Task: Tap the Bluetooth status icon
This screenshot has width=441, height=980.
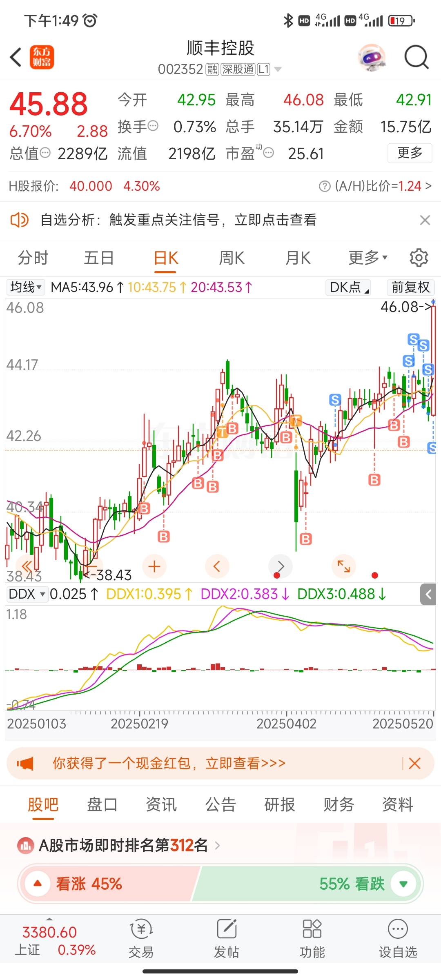Action: point(288,20)
